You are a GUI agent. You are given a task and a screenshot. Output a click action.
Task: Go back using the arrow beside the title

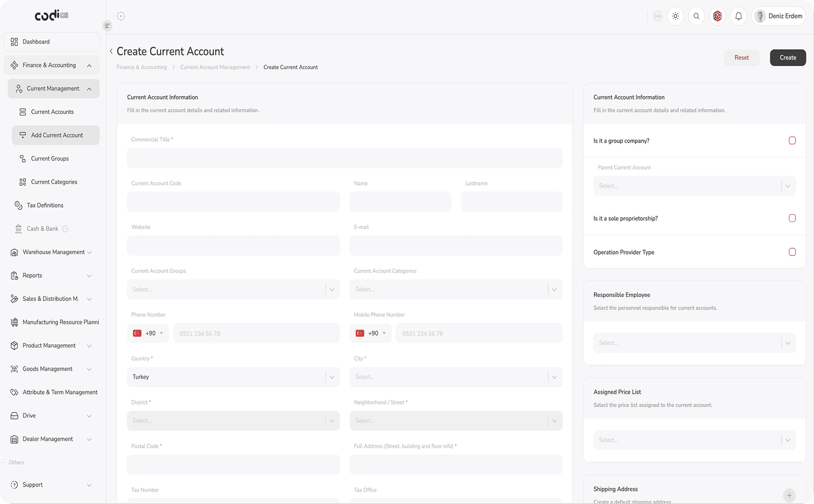click(111, 51)
